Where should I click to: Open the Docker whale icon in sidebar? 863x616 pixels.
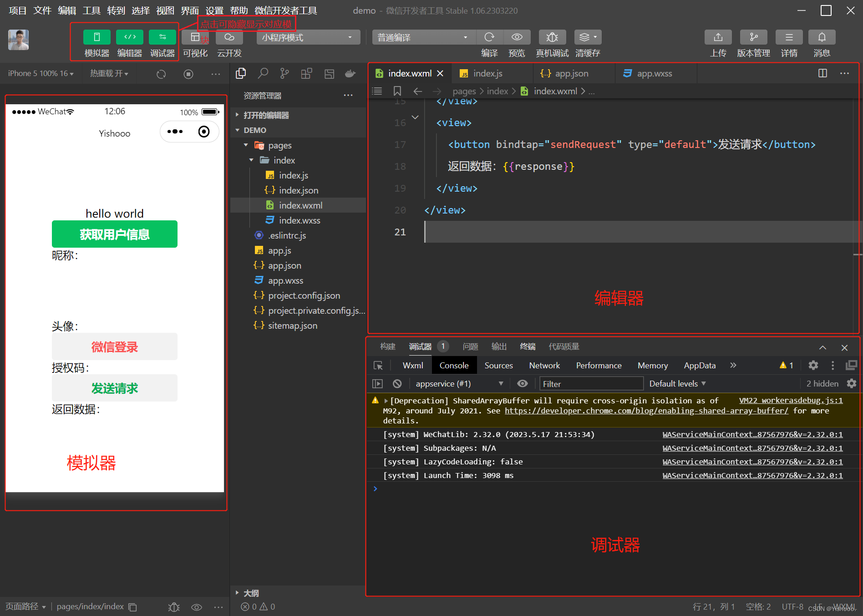350,73
